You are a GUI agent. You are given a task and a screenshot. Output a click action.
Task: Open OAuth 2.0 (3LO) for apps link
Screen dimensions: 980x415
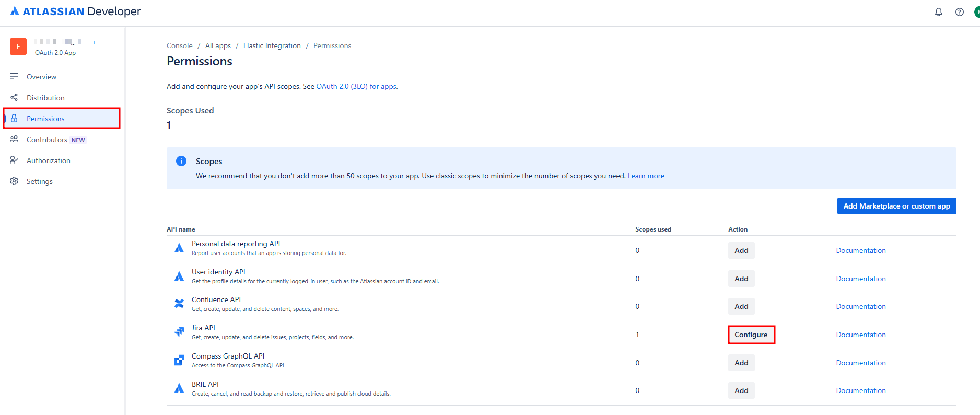click(356, 86)
